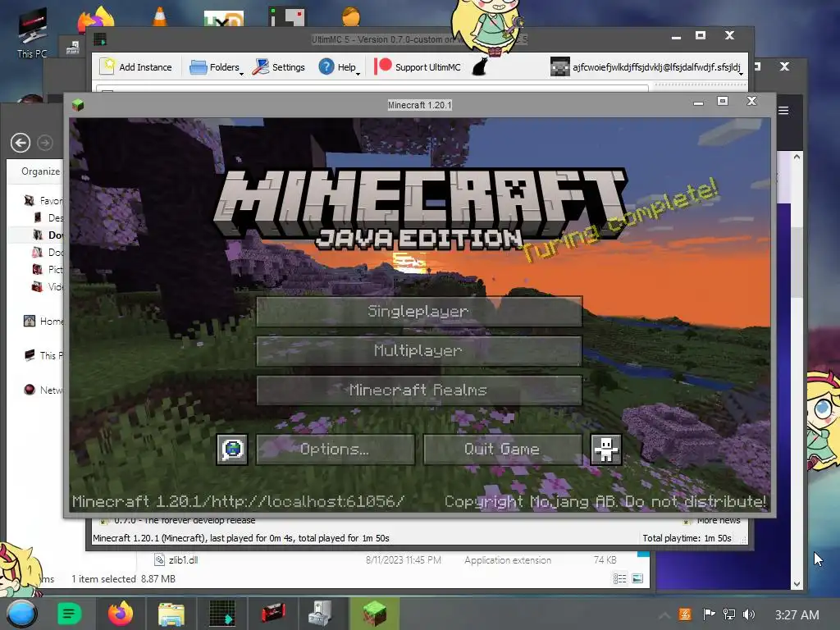The image size is (840, 630).
Task: Click the blue question mark Help icon
Action: (x=326, y=66)
